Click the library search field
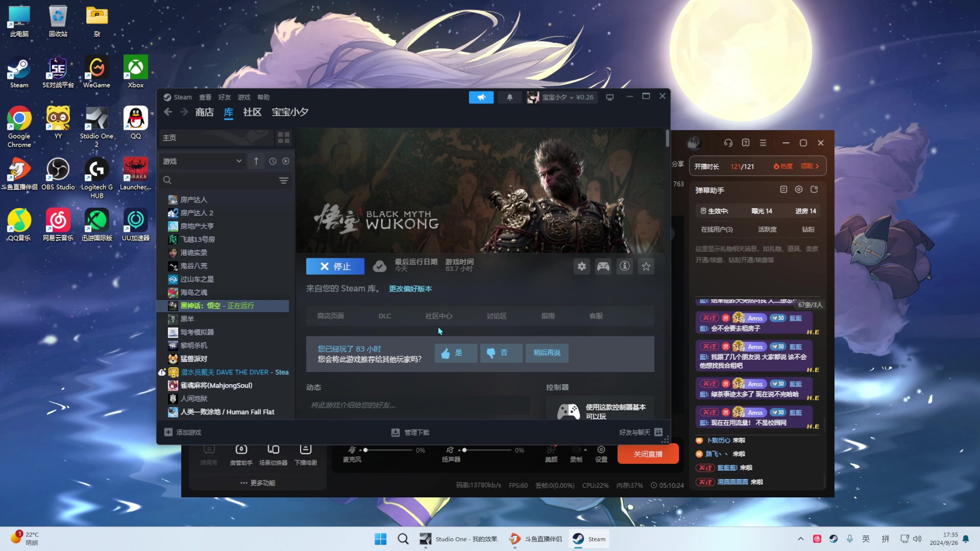980x551 pixels. point(225,180)
